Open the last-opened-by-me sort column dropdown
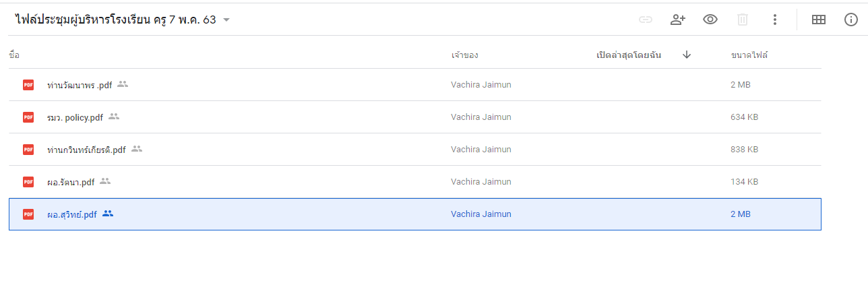 [628, 55]
